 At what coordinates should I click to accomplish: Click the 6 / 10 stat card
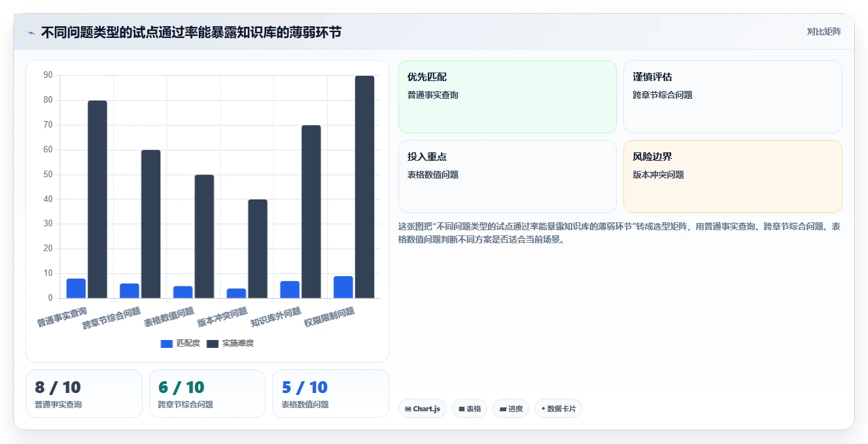(x=207, y=394)
